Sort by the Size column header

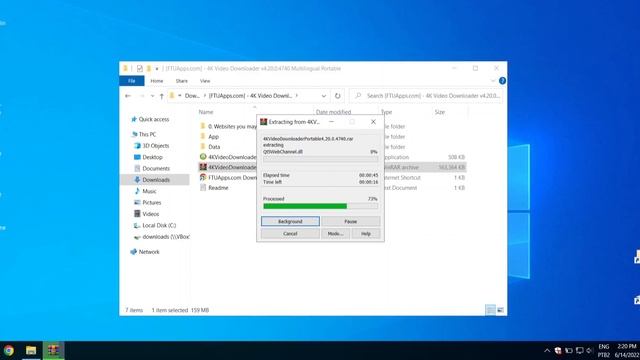[440, 112]
